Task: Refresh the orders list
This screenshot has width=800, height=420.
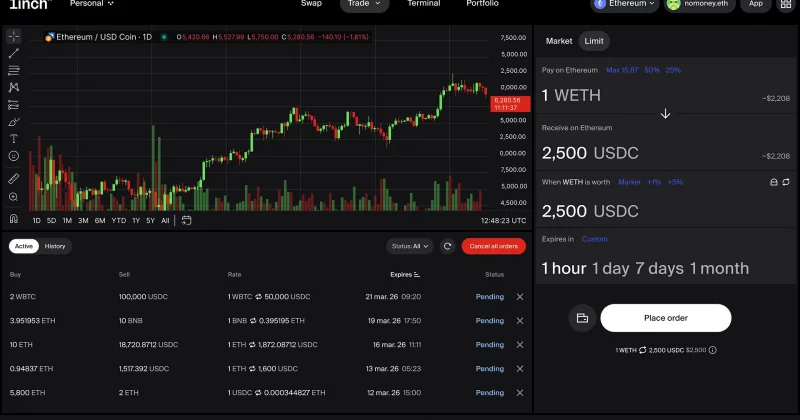Action: point(447,246)
